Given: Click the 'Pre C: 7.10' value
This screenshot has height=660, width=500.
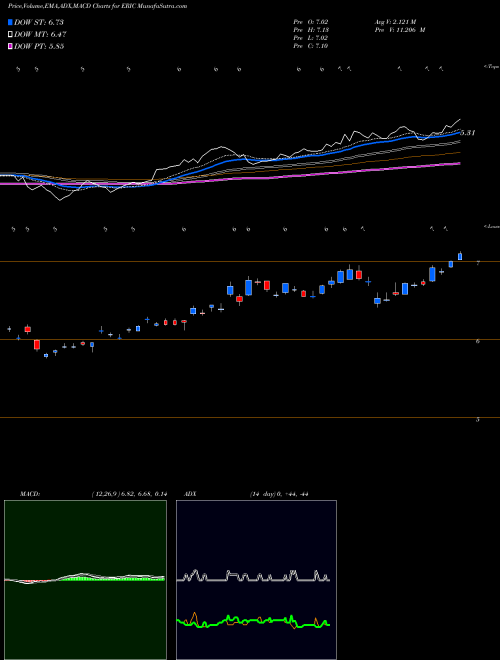Looking at the screenshot, I should point(311,46).
